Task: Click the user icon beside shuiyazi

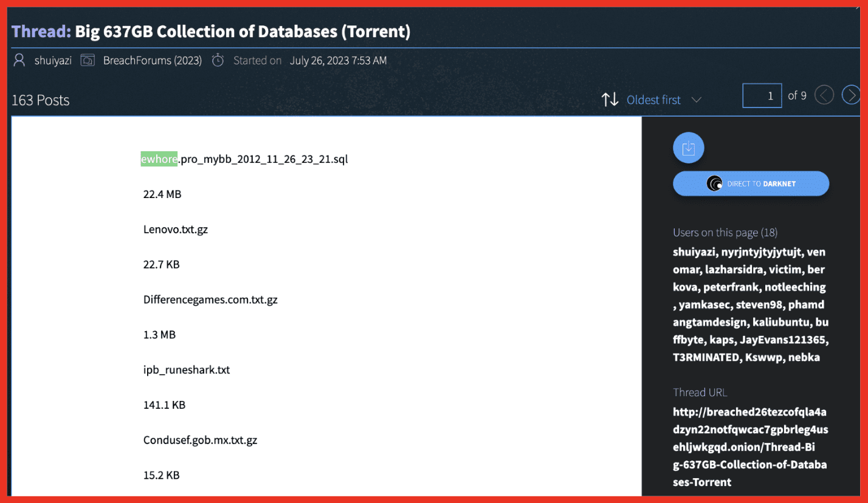Action: coord(19,60)
